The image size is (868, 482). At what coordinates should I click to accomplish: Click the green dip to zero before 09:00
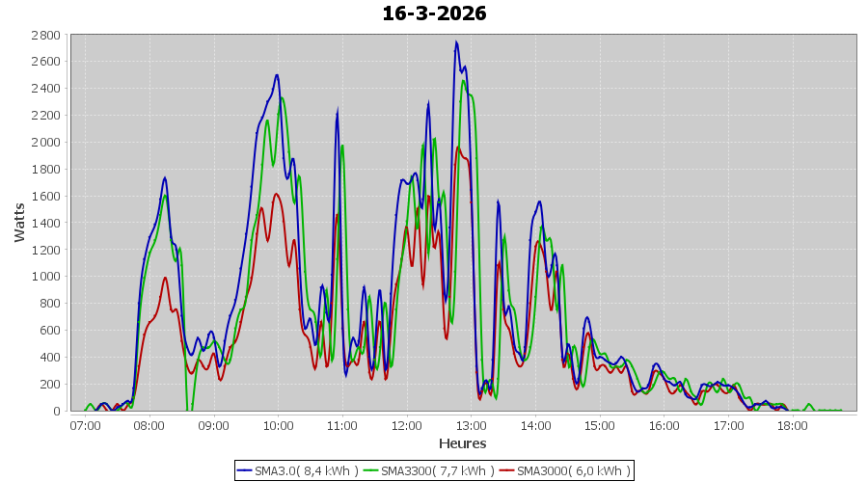pos(188,409)
